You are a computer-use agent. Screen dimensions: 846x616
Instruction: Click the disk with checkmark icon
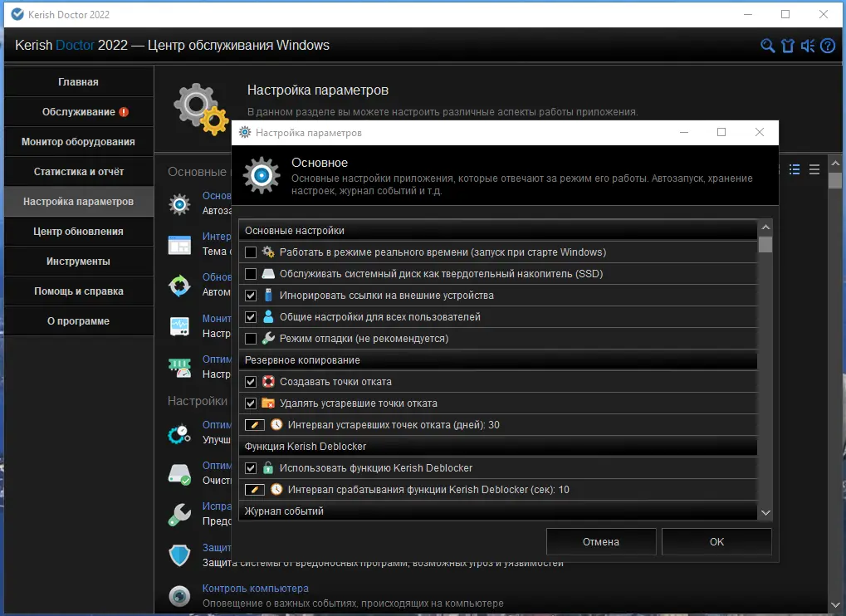[179, 474]
